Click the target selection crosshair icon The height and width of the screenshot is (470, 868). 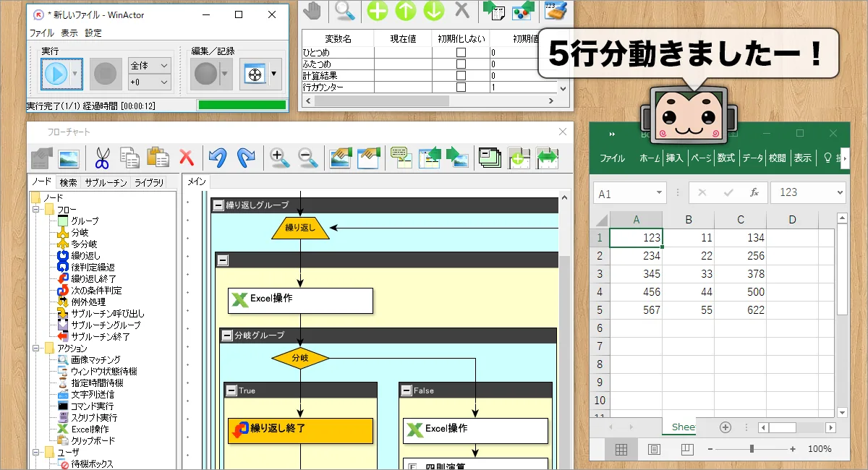[x=254, y=74]
